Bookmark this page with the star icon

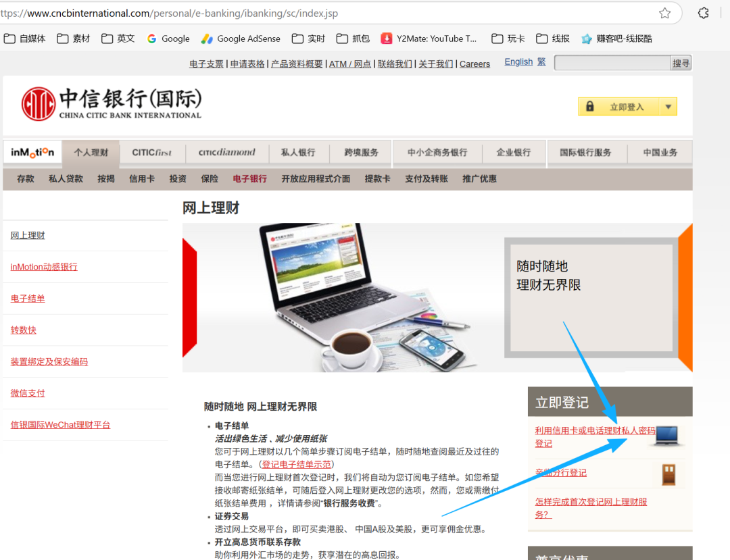tap(664, 13)
